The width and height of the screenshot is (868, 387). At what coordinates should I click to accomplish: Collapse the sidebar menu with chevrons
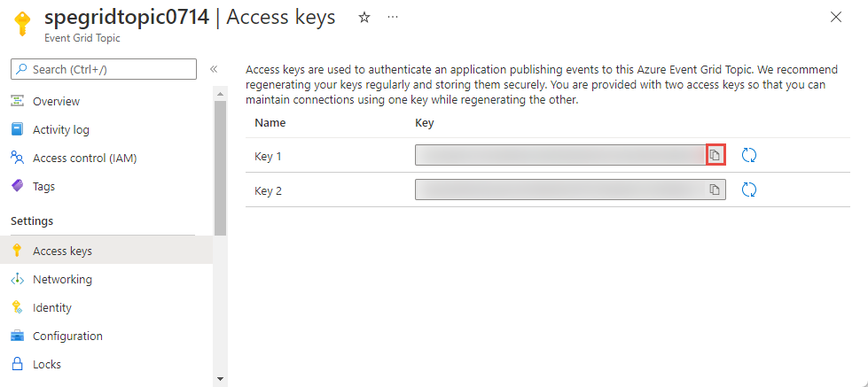click(x=214, y=69)
